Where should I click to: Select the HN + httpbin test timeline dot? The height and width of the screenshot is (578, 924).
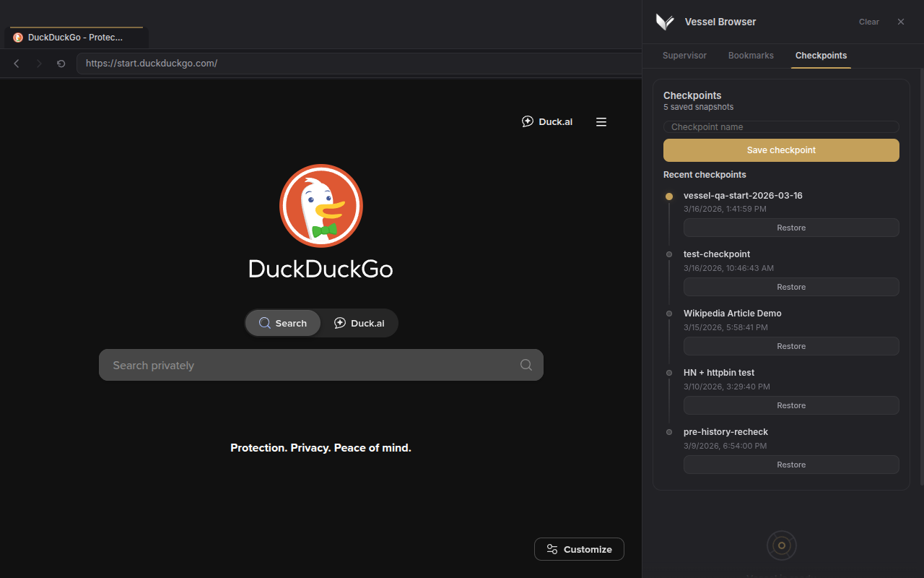[x=669, y=373]
